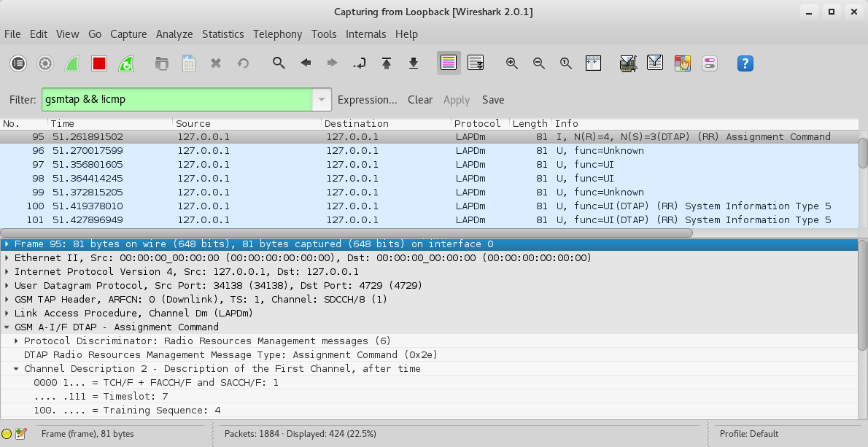Edit display filters icon
This screenshot has width=868, height=447.
click(x=655, y=63)
